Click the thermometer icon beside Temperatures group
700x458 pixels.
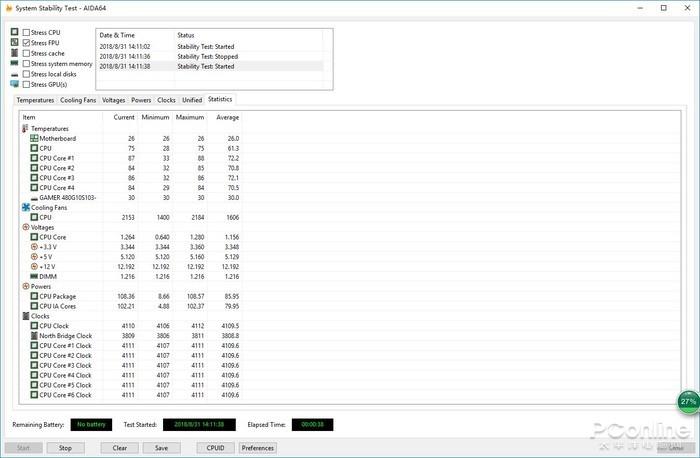click(x=26, y=129)
